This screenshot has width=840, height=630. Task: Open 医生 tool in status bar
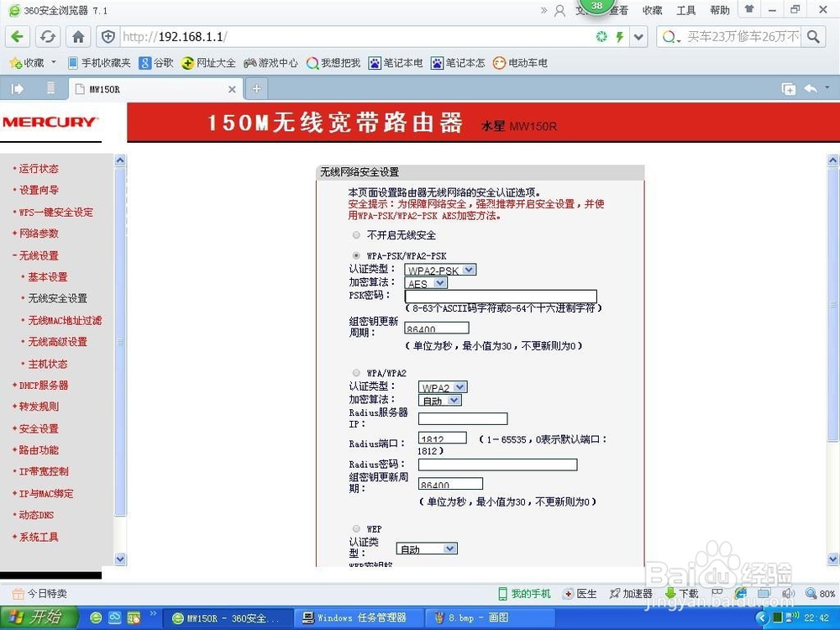(x=580, y=594)
